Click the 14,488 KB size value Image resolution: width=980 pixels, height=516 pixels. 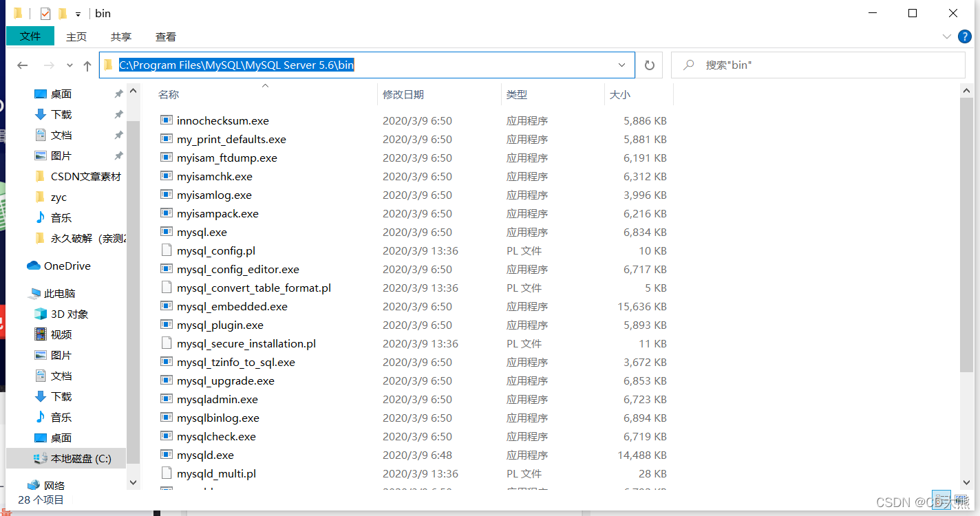tap(642, 455)
